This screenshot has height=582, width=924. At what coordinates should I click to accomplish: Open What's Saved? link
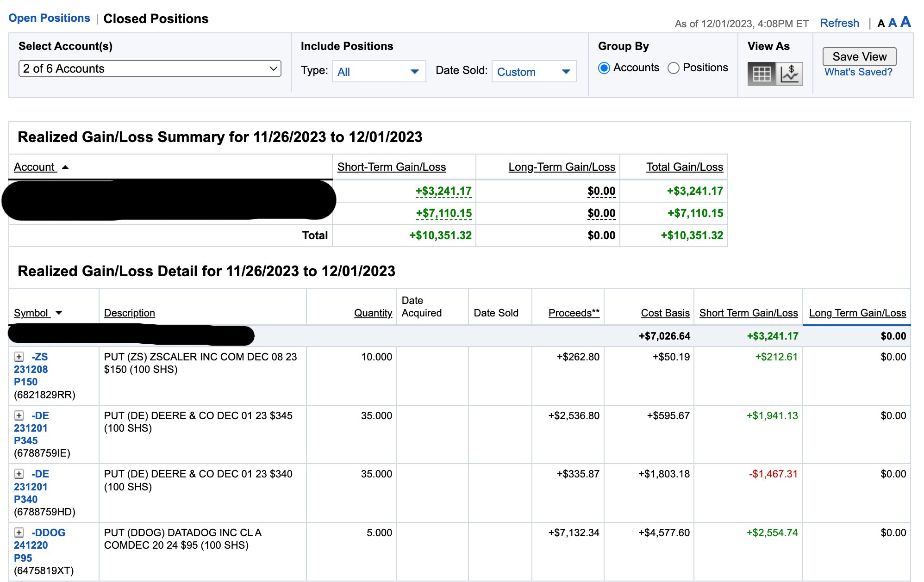(858, 72)
